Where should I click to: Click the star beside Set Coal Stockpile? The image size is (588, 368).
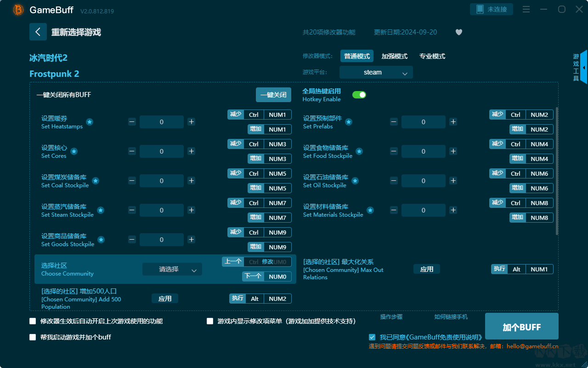point(96,181)
